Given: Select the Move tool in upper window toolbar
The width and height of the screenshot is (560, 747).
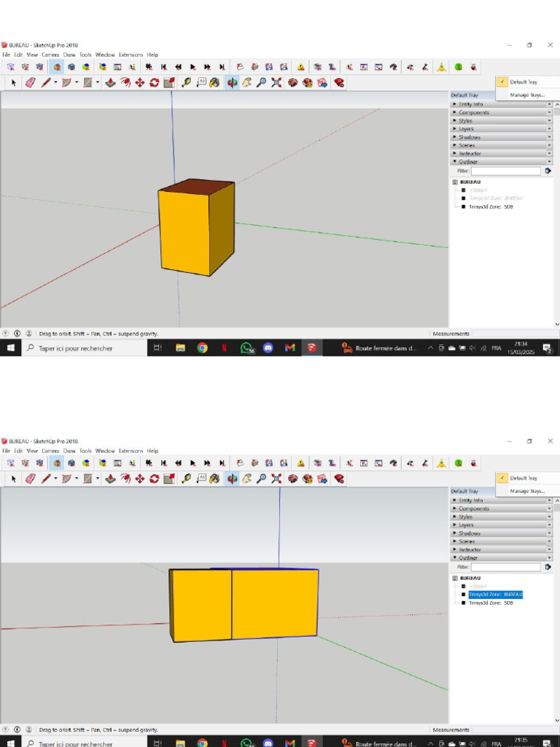Looking at the screenshot, I should click(139, 83).
